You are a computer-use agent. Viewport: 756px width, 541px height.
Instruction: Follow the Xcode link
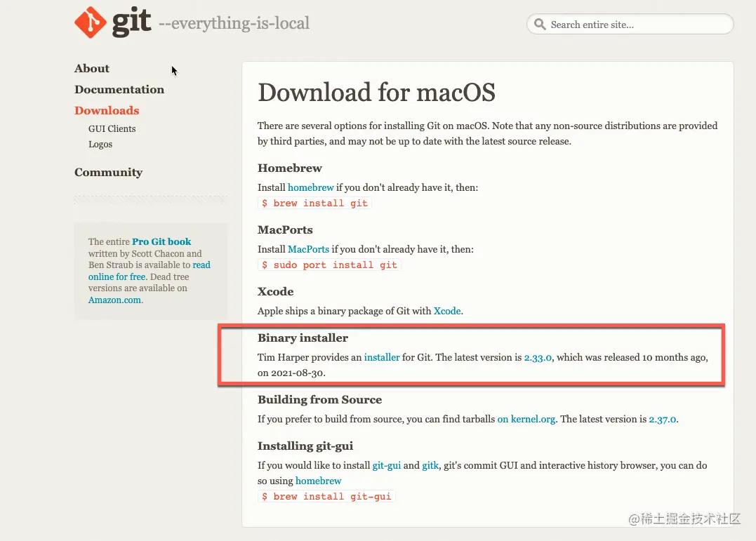[x=447, y=311]
